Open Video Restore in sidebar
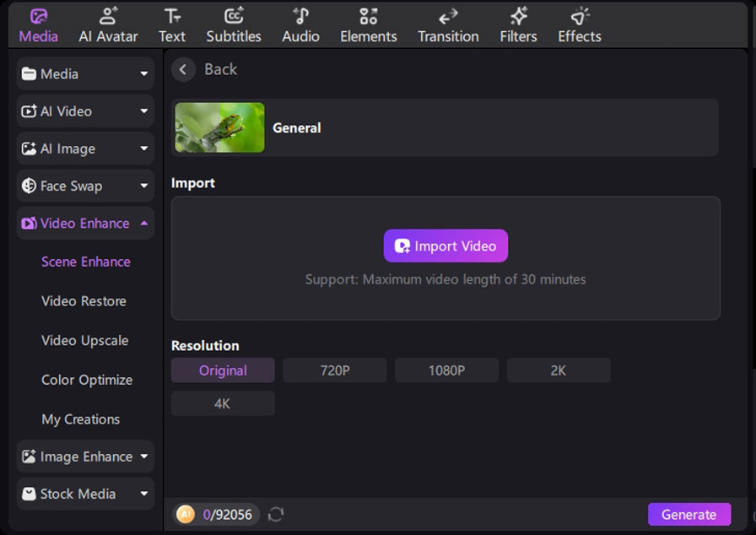The width and height of the screenshot is (756, 535). [x=84, y=301]
